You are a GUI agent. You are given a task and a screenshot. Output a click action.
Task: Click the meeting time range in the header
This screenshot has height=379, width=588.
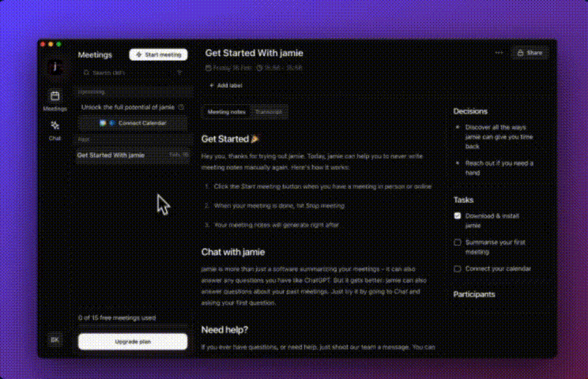coord(280,68)
